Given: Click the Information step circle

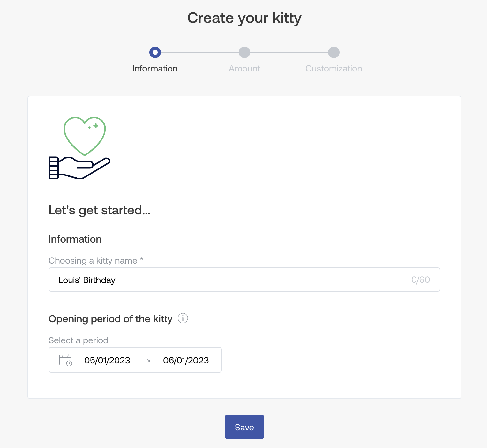Looking at the screenshot, I should point(155,52).
